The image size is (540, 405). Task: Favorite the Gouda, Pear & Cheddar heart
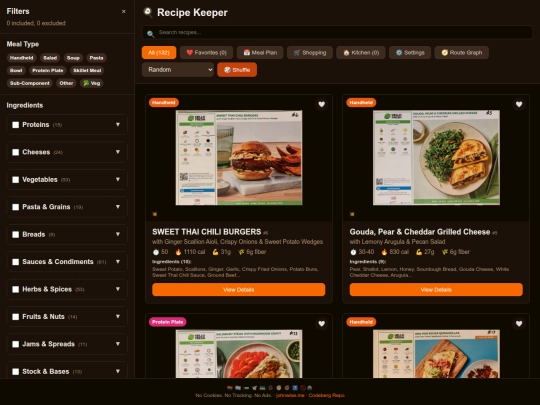click(x=519, y=104)
